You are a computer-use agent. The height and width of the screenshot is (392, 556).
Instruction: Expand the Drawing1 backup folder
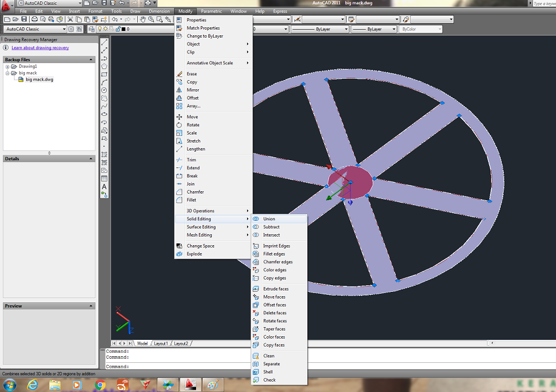pyautogui.click(x=7, y=67)
